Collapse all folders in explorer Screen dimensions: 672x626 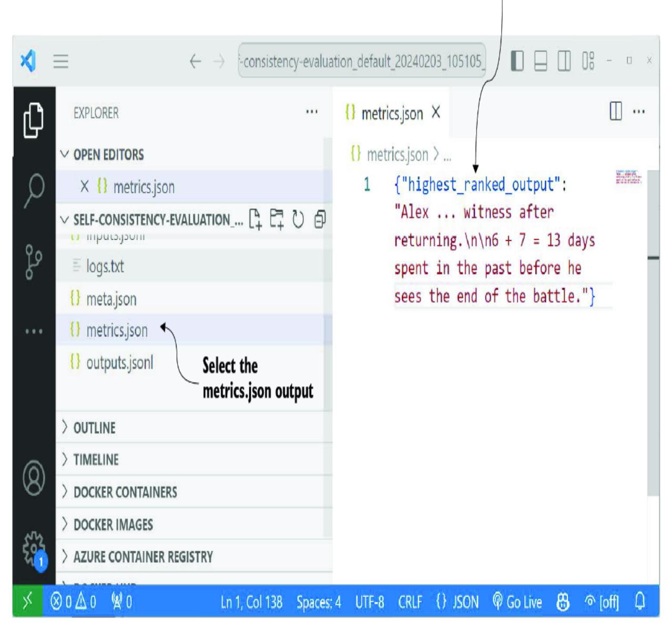click(x=320, y=220)
